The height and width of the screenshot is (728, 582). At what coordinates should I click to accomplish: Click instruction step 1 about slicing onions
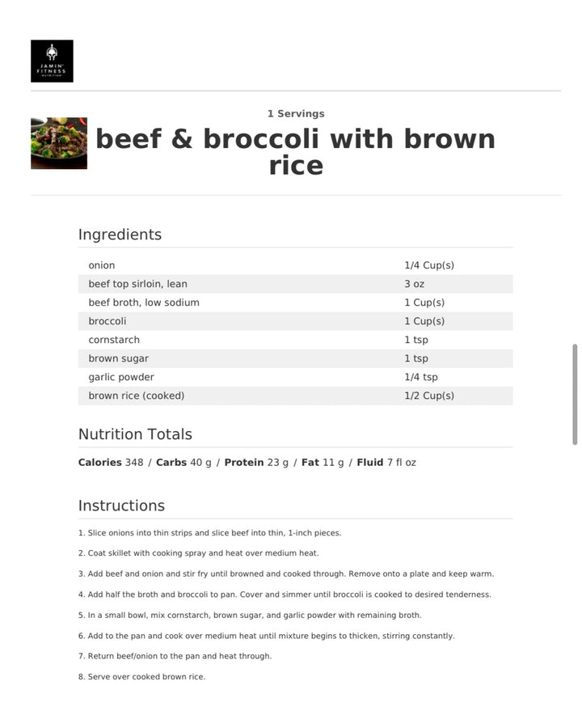click(x=209, y=533)
